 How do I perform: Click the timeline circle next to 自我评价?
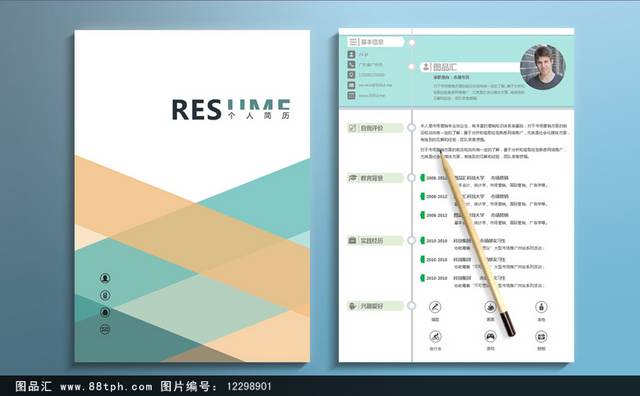pos(412,128)
